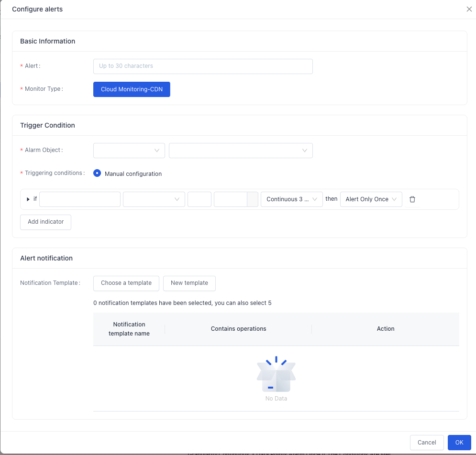
Task: Click the Contains operations column header
Action: (238, 329)
